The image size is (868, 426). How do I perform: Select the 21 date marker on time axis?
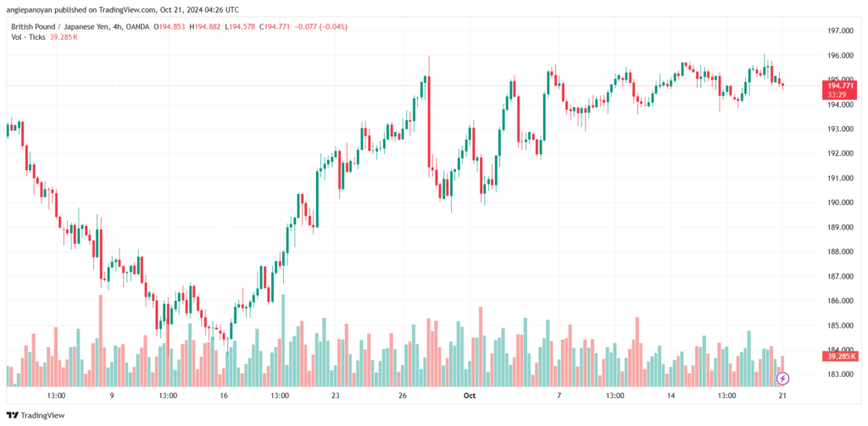[782, 396]
